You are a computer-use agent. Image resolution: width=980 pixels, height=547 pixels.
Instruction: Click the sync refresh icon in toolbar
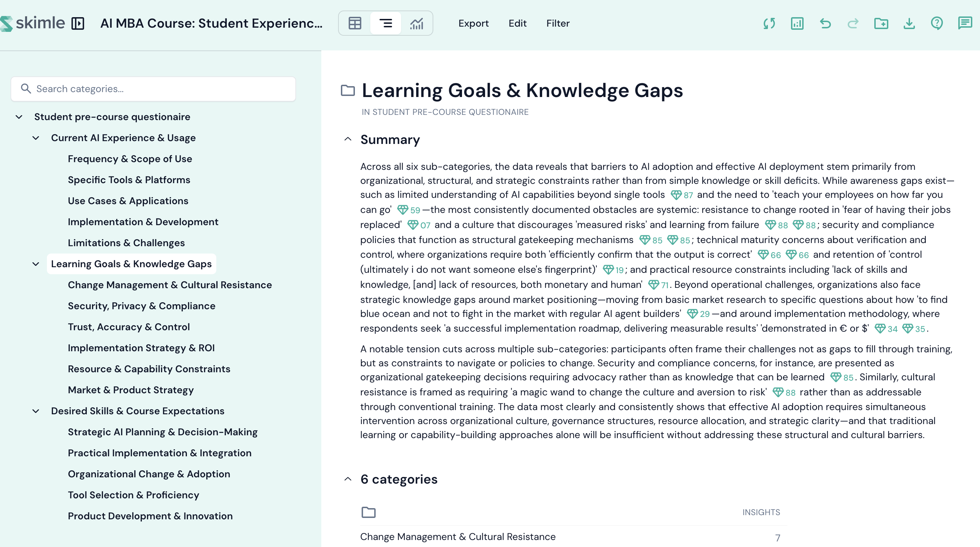(769, 23)
